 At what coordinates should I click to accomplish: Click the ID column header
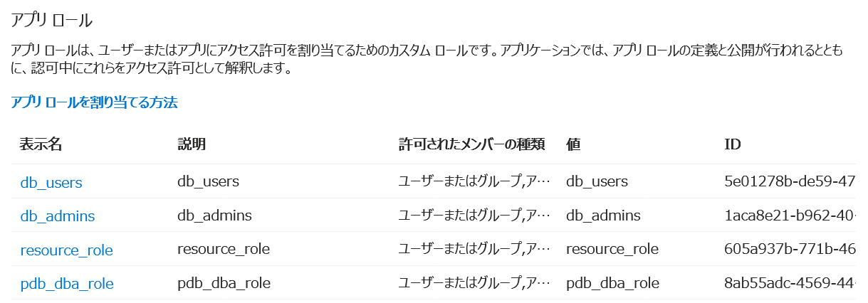point(733,144)
